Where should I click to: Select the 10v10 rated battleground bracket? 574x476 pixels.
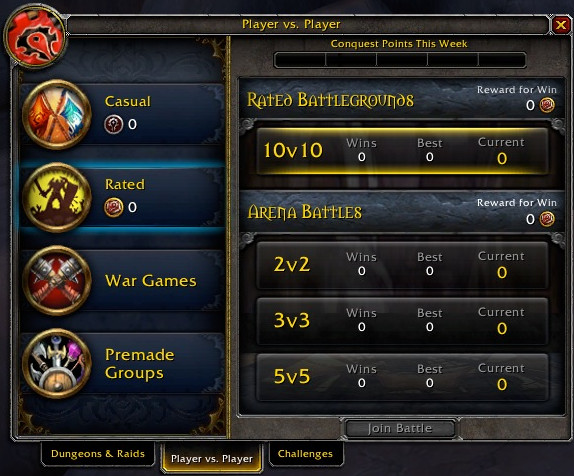[402, 151]
